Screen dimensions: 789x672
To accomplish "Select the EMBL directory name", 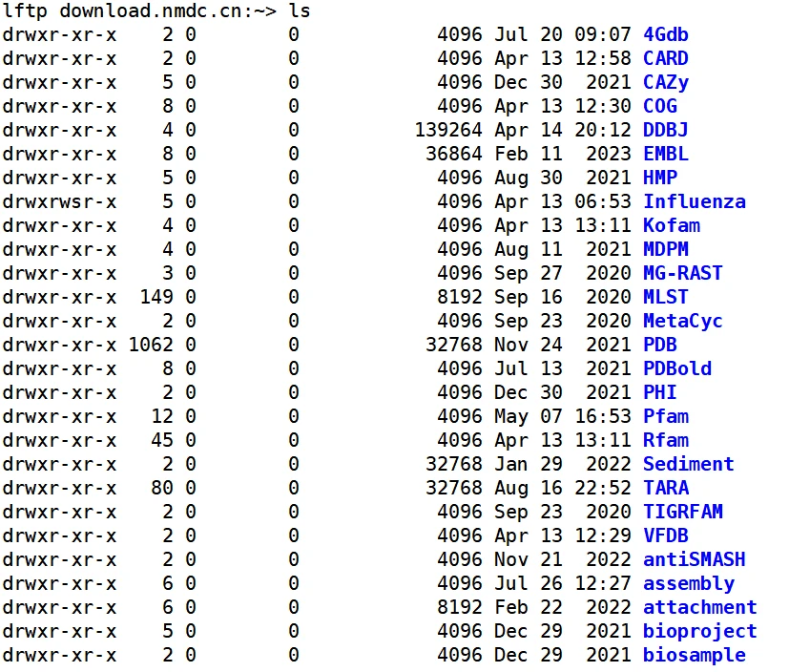I will coord(665,154).
